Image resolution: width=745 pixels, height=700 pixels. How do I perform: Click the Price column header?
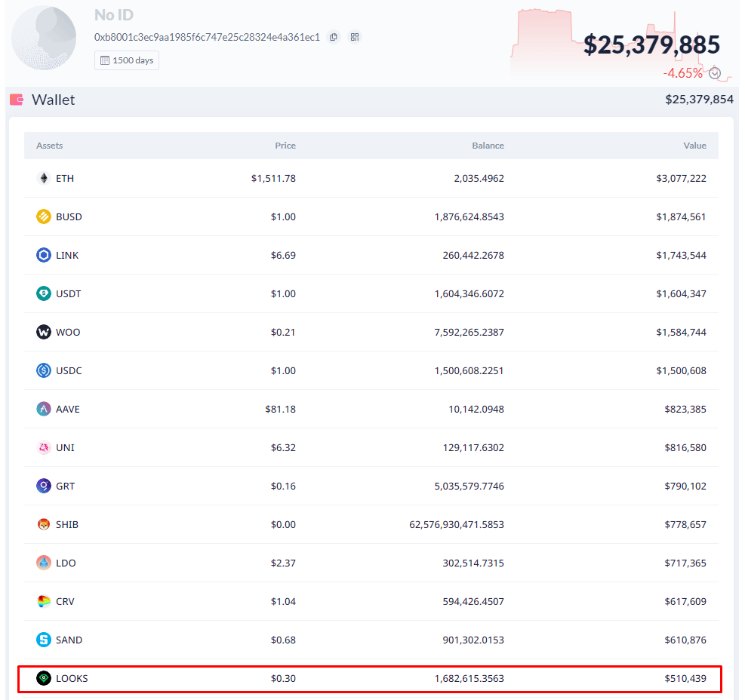coord(285,146)
